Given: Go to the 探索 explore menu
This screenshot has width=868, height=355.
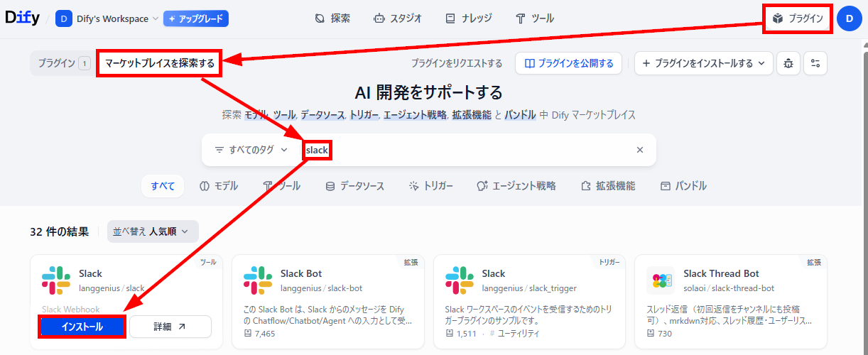Looking at the screenshot, I should coord(332,18).
